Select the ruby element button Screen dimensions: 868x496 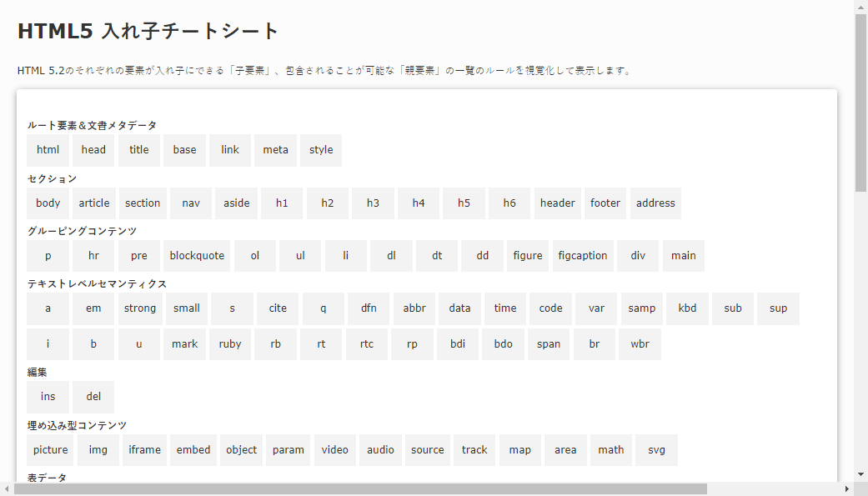(230, 344)
